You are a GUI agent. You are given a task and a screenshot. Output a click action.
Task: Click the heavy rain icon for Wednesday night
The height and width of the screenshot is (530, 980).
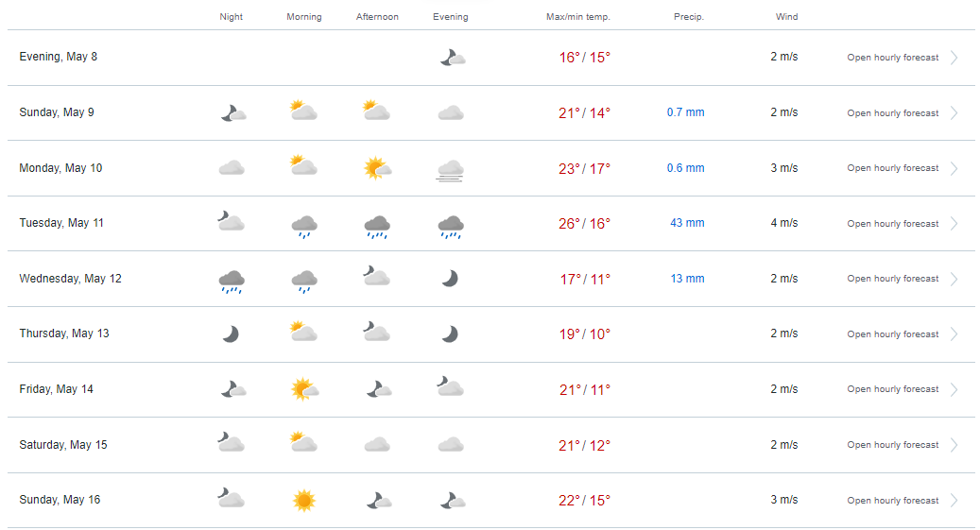[232, 282]
